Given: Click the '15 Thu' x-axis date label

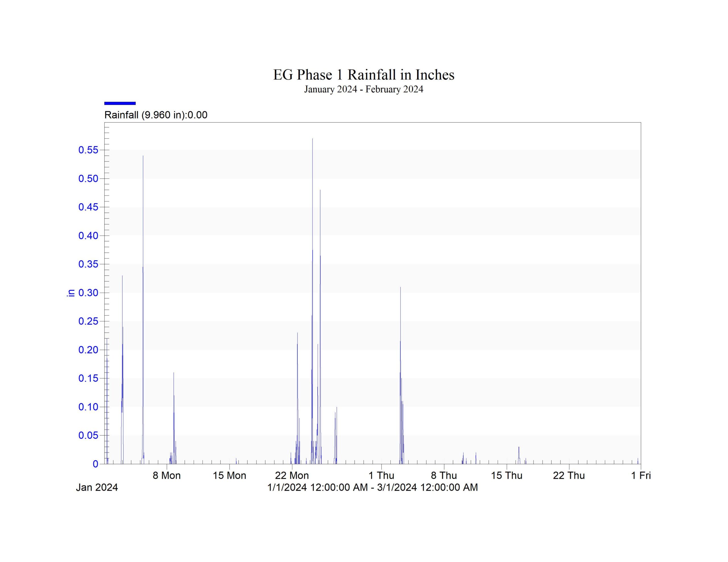Looking at the screenshot, I should [507, 475].
